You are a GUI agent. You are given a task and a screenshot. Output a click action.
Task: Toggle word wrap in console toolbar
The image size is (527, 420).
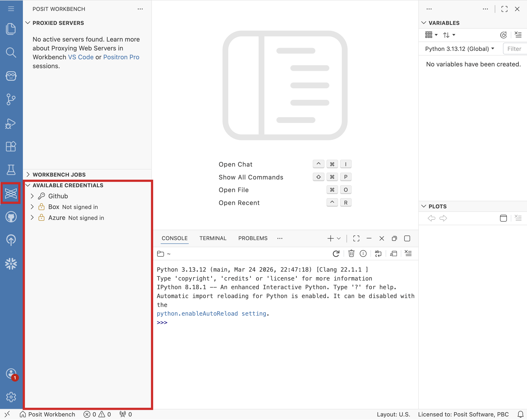[x=378, y=254]
